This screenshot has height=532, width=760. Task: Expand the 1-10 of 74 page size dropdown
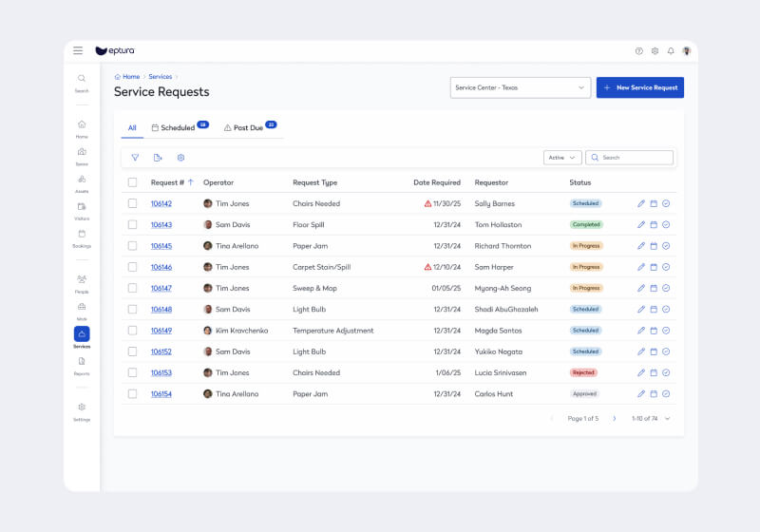point(652,418)
